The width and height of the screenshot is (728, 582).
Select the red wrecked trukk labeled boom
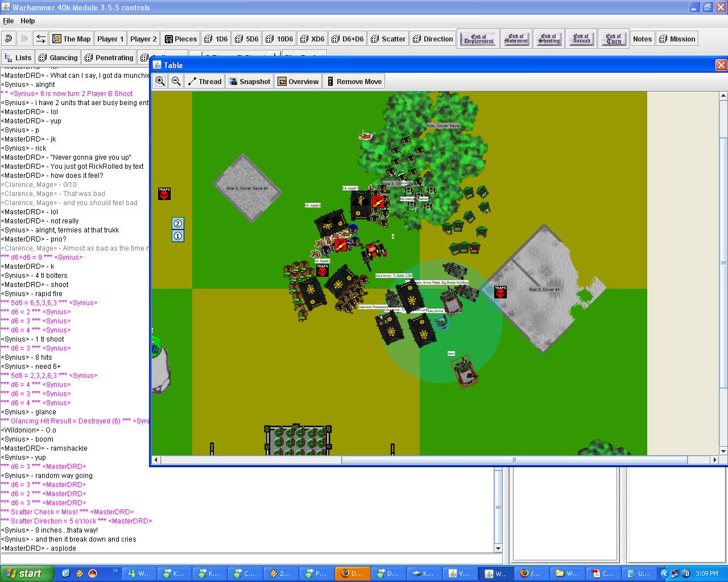[x=465, y=372]
